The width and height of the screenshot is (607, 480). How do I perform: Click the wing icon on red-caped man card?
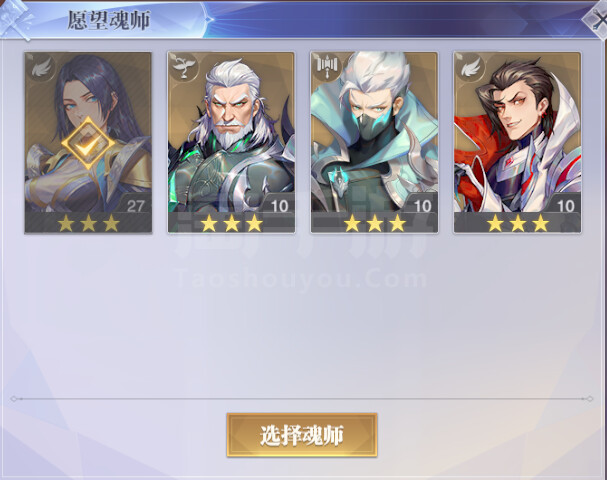click(472, 67)
